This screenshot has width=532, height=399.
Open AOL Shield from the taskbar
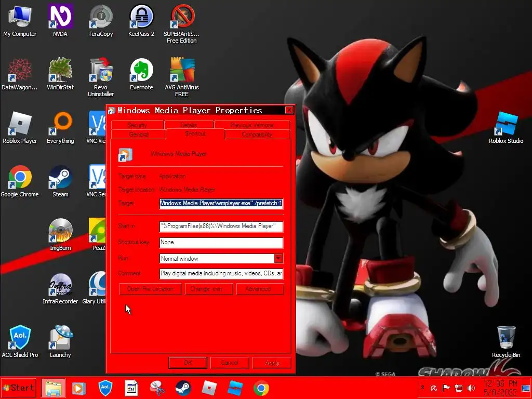point(105,388)
